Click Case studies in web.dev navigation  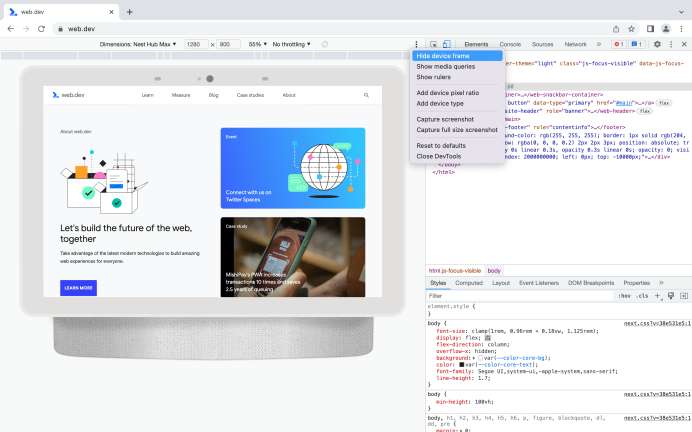coord(250,95)
